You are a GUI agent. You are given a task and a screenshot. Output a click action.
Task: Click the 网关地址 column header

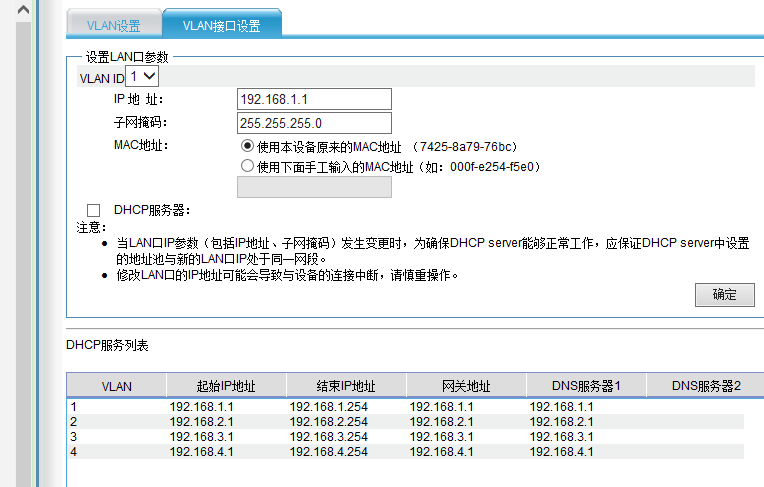(466, 386)
